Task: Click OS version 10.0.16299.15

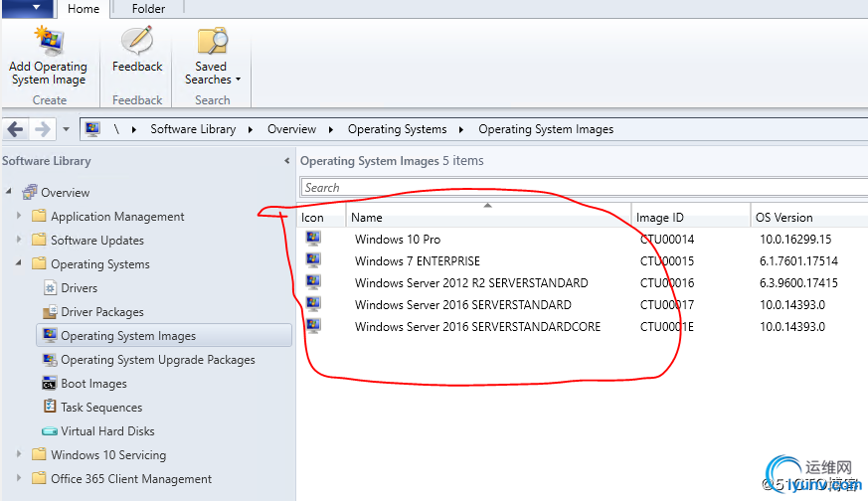Action: click(x=795, y=240)
